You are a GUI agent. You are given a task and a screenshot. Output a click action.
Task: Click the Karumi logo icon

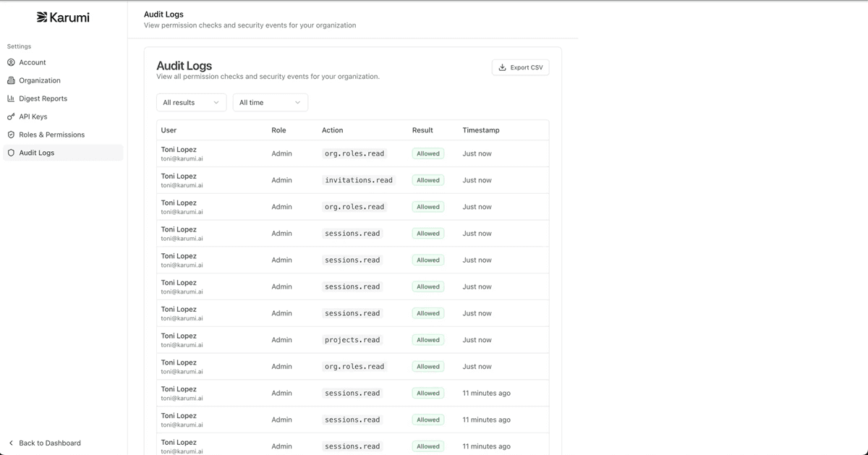tap(42, 17)
